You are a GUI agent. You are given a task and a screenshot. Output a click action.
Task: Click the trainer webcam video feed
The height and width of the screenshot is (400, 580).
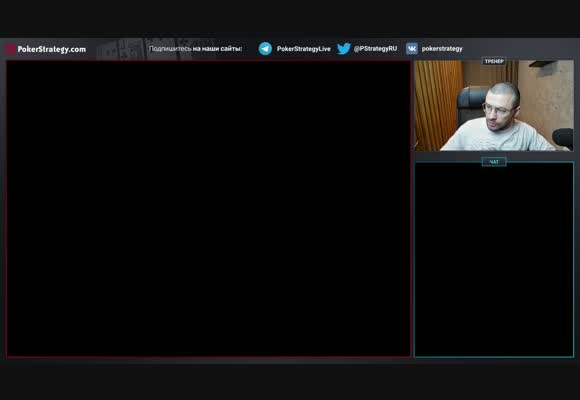click(494, 105)
